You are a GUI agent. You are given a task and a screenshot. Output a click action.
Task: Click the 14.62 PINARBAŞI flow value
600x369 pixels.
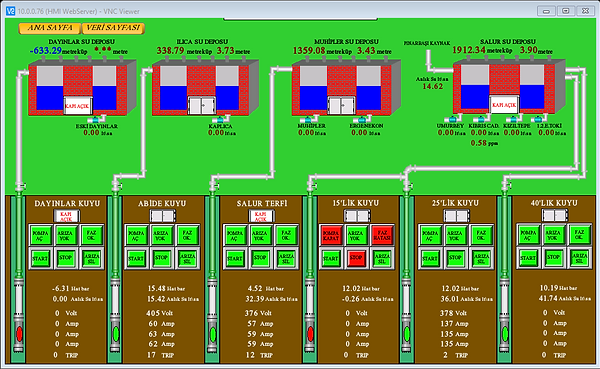coord(432,87)
